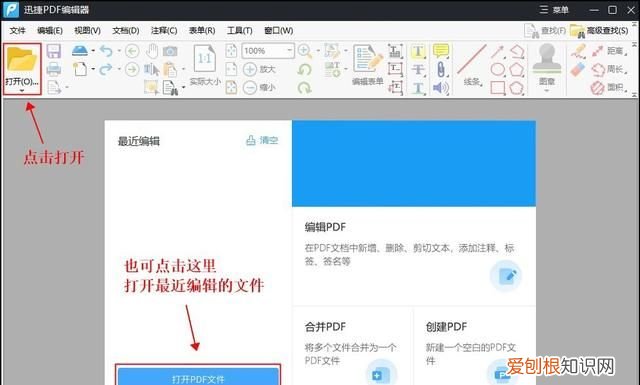Screen dimensions: 640x385
Task: Open the 文件 menu
Action: pos(18,31)
